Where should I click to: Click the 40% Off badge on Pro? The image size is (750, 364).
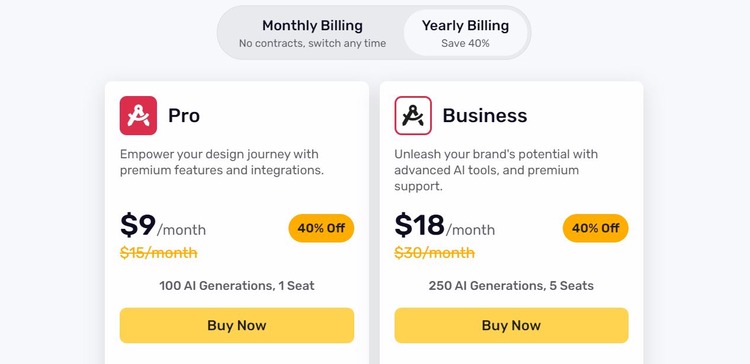pyautogui.click(x=321, y=228)
